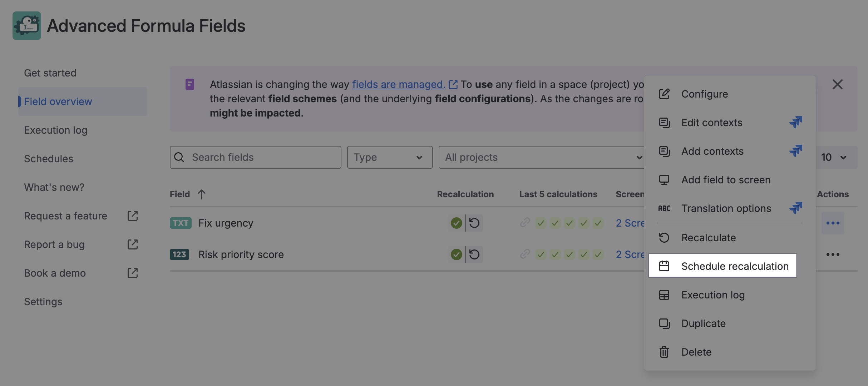The image size is (868, 386).
Task: Click Delete in the actions menu
Action: 730,352
